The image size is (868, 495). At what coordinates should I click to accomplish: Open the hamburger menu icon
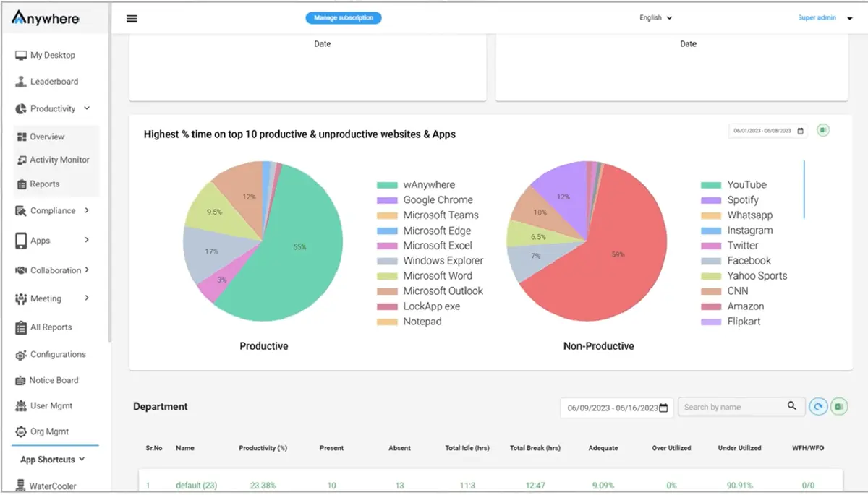(132, 19)
